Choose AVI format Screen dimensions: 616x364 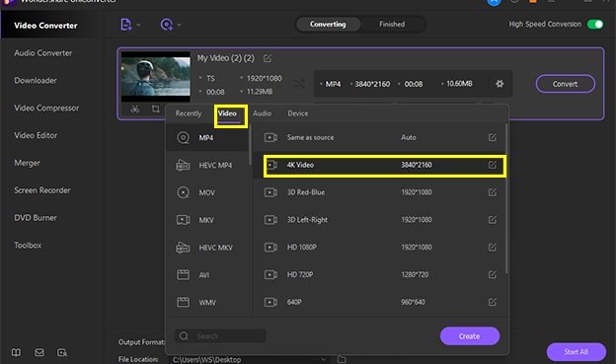click(207, 275)
